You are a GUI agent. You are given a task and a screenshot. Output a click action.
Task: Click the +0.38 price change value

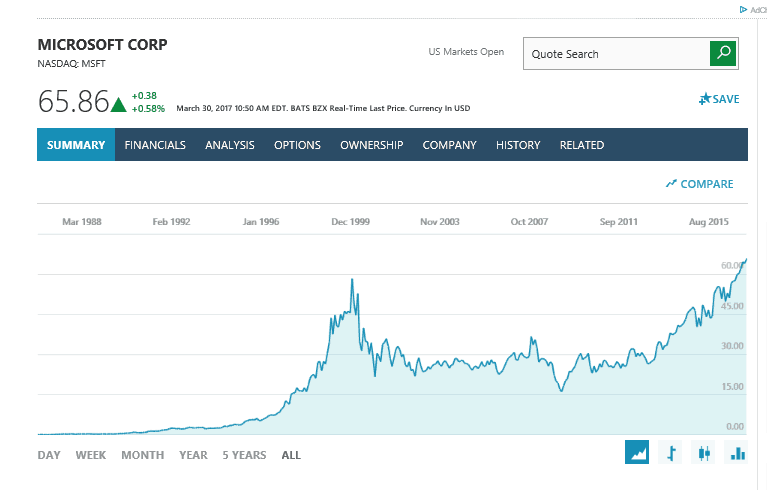point(144,95)
